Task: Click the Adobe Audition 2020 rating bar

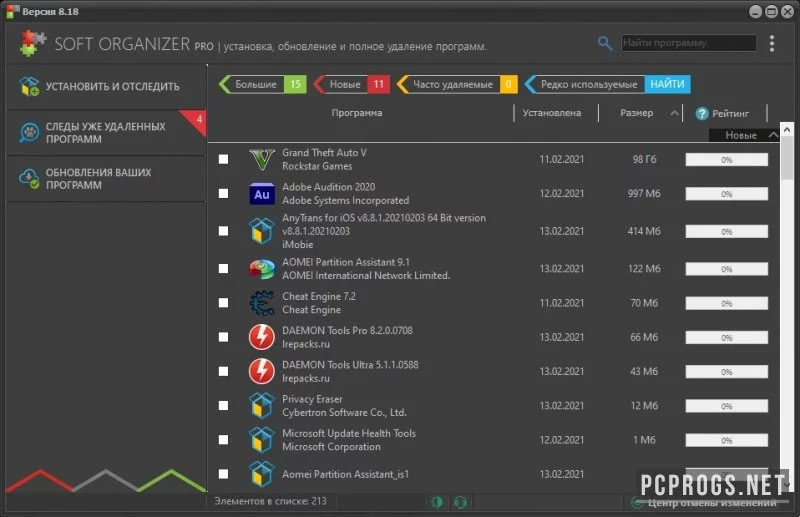Action: [727, 194]
